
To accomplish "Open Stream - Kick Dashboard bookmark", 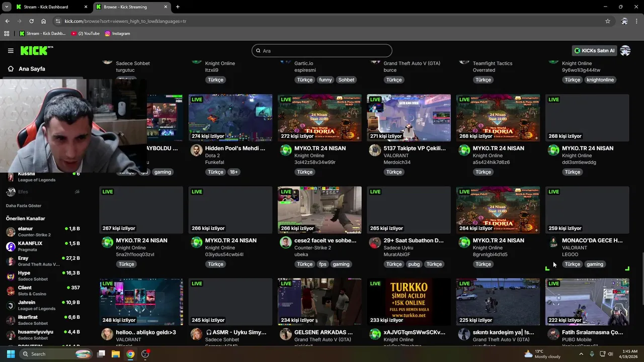I will coord(43,34).
